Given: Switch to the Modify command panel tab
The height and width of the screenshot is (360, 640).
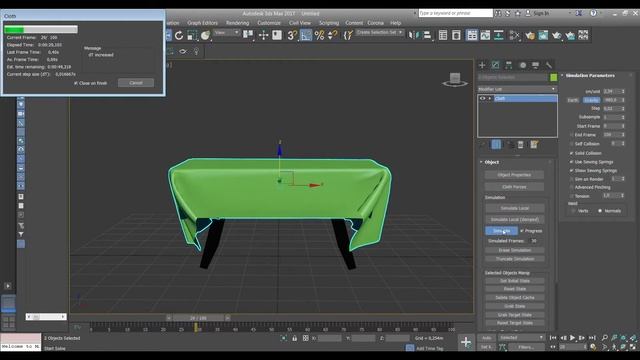Looking at the screenshot, I should coord(495,65).
